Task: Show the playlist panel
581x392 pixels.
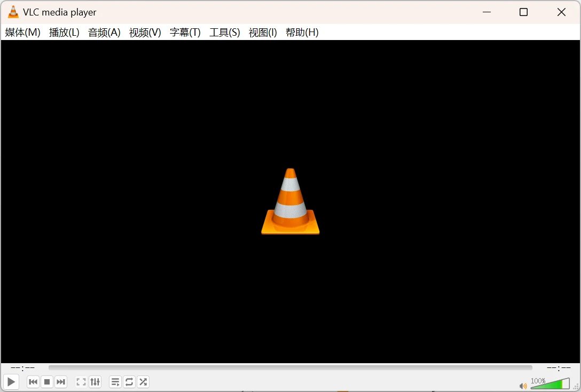Action: point(115,382)
